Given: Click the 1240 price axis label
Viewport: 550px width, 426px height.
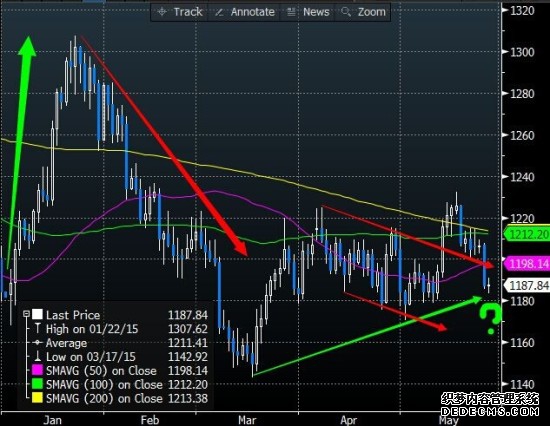Looking at the screenshot, I should click(x=522, y=177).
